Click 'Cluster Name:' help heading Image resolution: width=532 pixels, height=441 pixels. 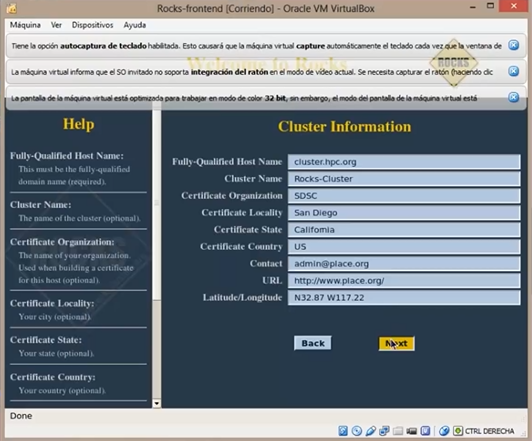(40, 205)
